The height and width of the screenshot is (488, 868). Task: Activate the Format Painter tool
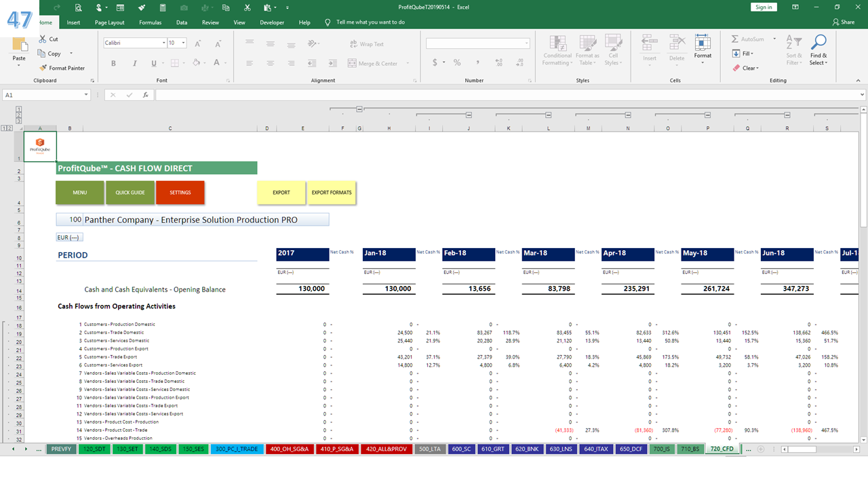(62, 68)
